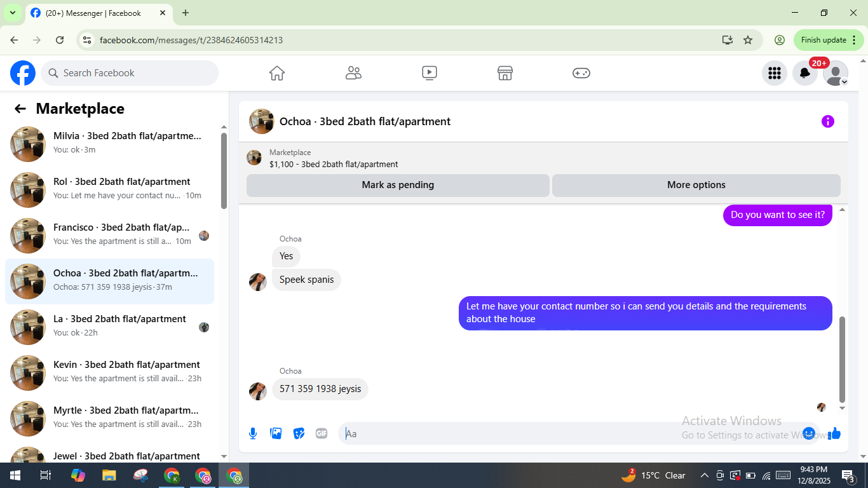Open conversation information purple icon

point(828,121)
